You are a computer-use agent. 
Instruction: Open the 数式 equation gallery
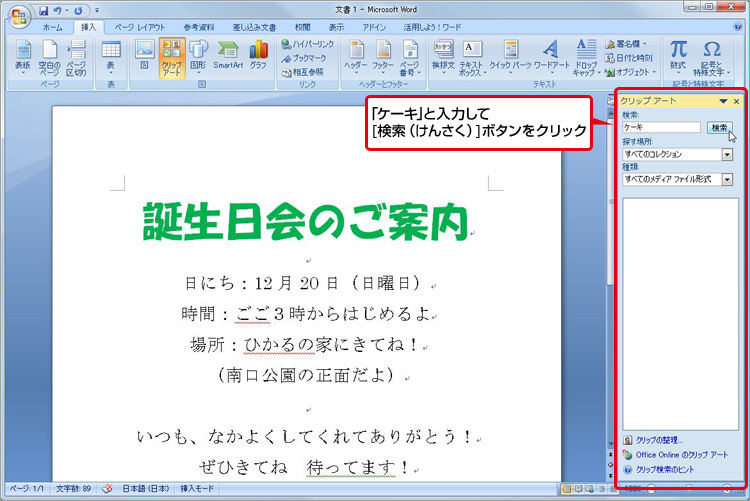(x=678, y=58)
